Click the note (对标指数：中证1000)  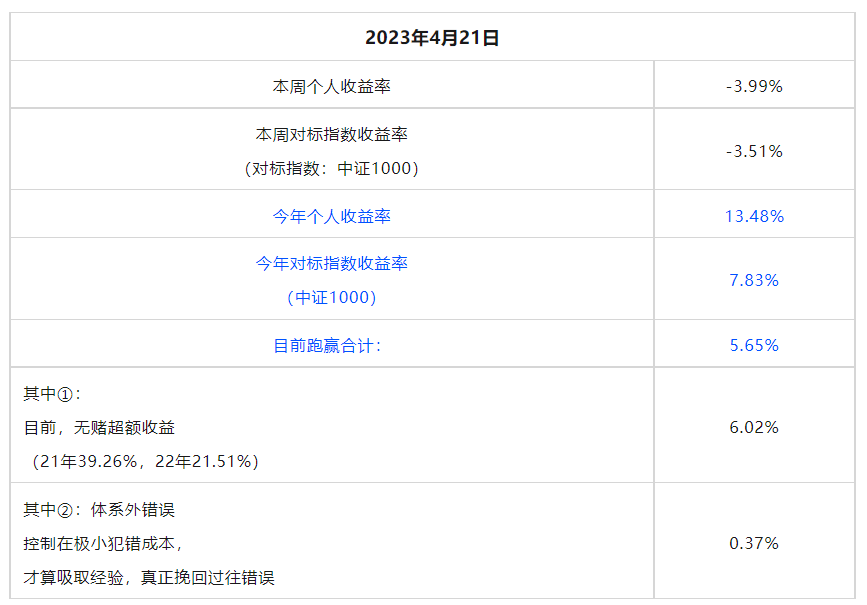pyautogui.click(x=332, y=168)
